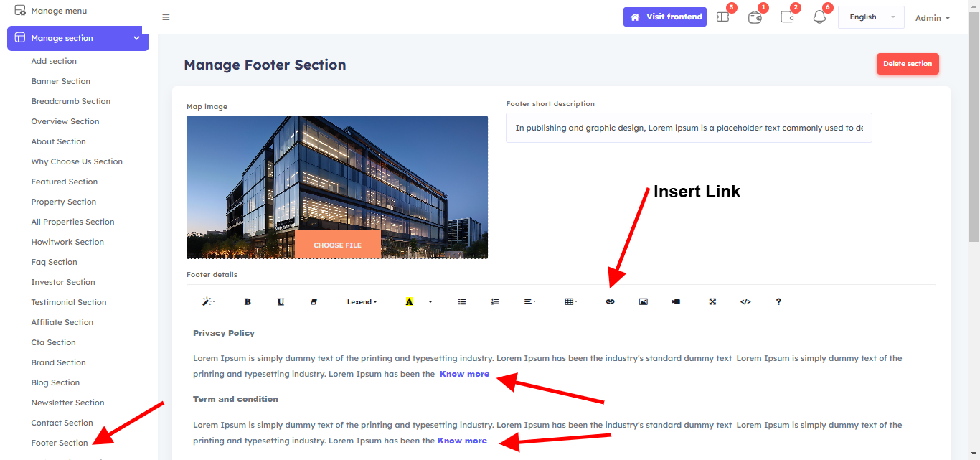Go to Banner Section in sidebar
Image resolution: width=980 pixels, height=460 pixels.
pyautogui.click(x=61, y=81)
